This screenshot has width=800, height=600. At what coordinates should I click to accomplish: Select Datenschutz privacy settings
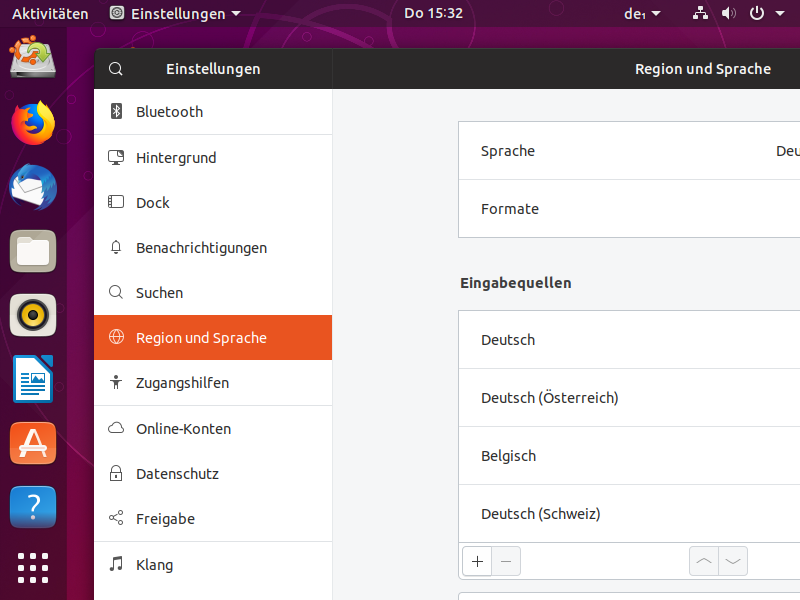click(177, 474)
